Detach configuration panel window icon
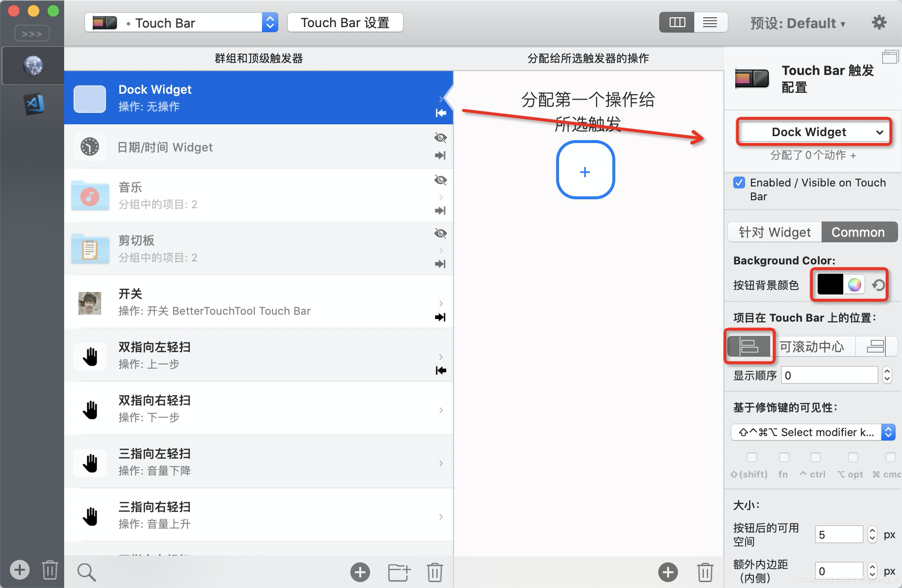902x588 pixels. pos(890,57)
